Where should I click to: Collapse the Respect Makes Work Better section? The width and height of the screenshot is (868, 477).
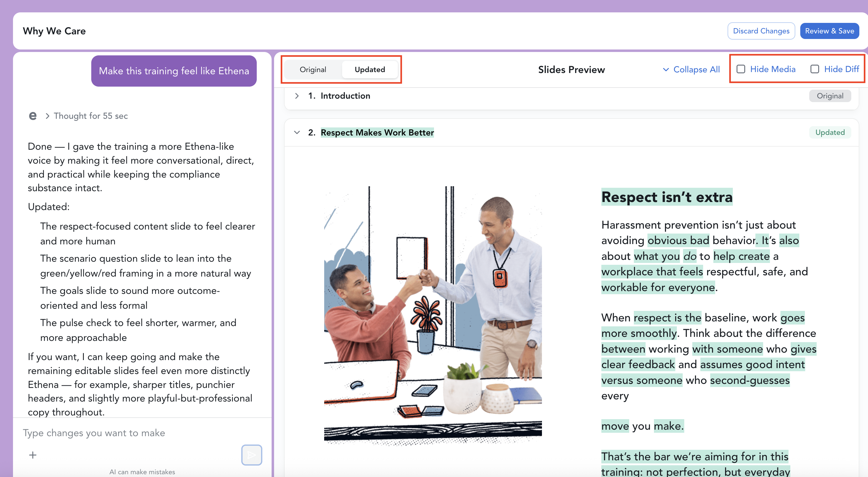[297, 132]
